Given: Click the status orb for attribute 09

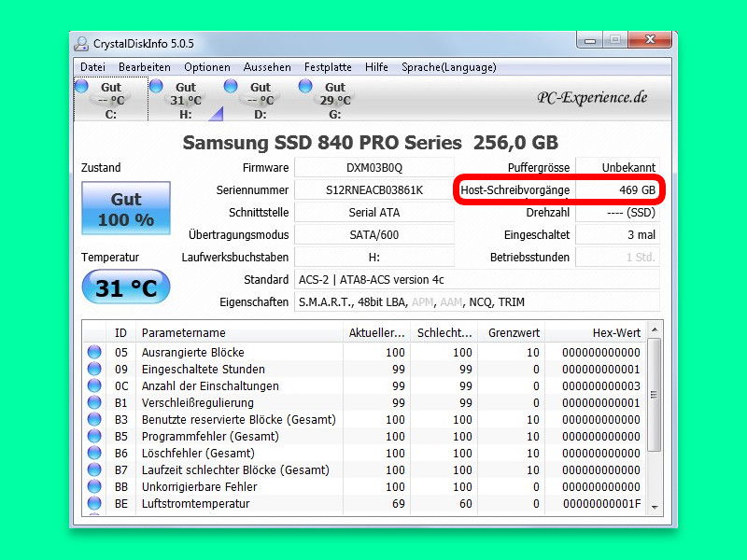Looking at the screenshot, I should pos(94,369).
